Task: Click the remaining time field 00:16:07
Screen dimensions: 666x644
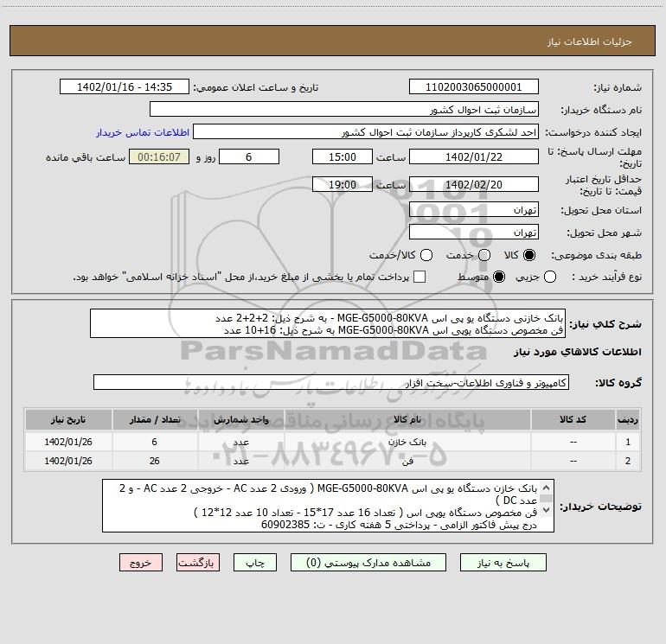Action: (x=159, y=157)
